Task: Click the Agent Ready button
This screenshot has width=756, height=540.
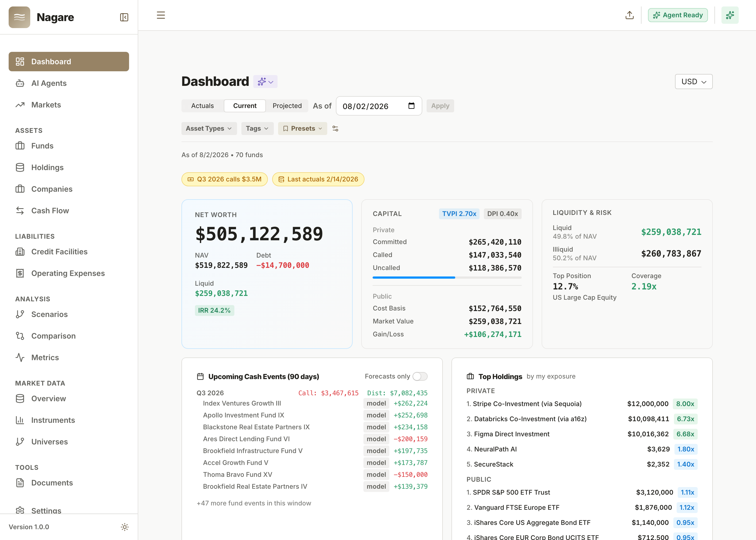Action: click(678, 15)
